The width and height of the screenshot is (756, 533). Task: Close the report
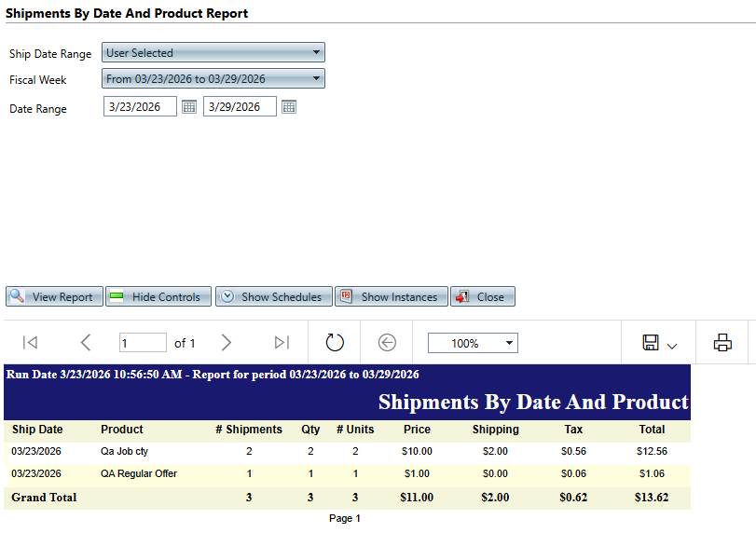482,296
